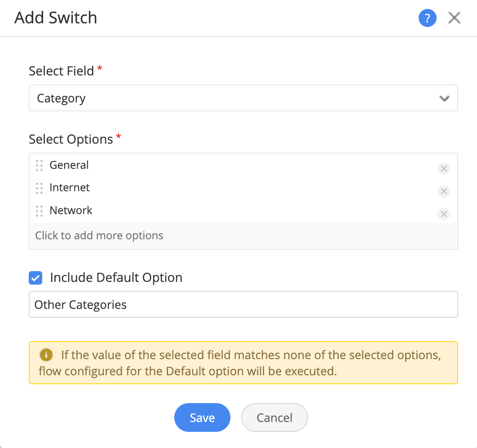Select the Network option entry

71,211
